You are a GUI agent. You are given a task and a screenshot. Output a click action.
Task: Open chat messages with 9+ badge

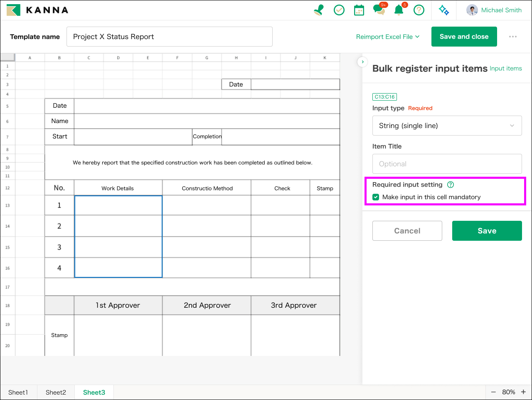379,10
